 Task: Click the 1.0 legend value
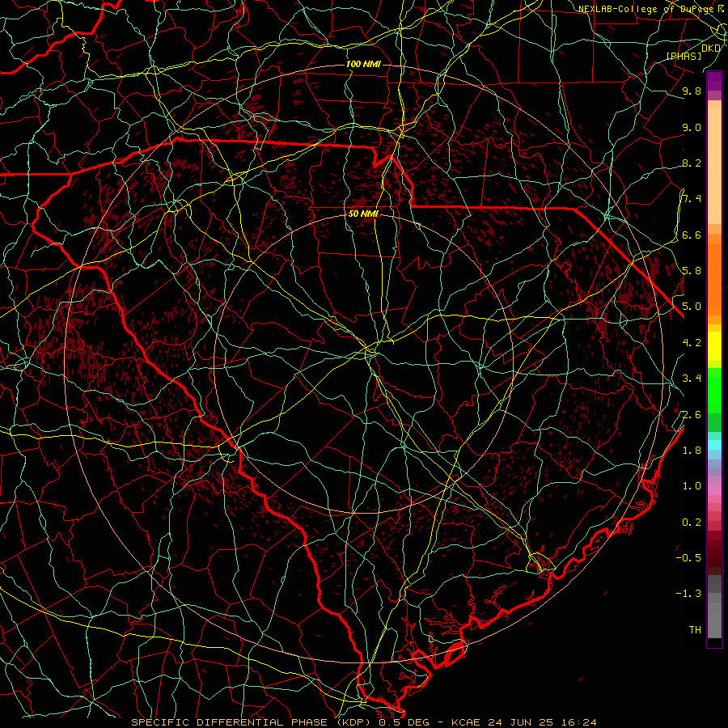[692, 485]
